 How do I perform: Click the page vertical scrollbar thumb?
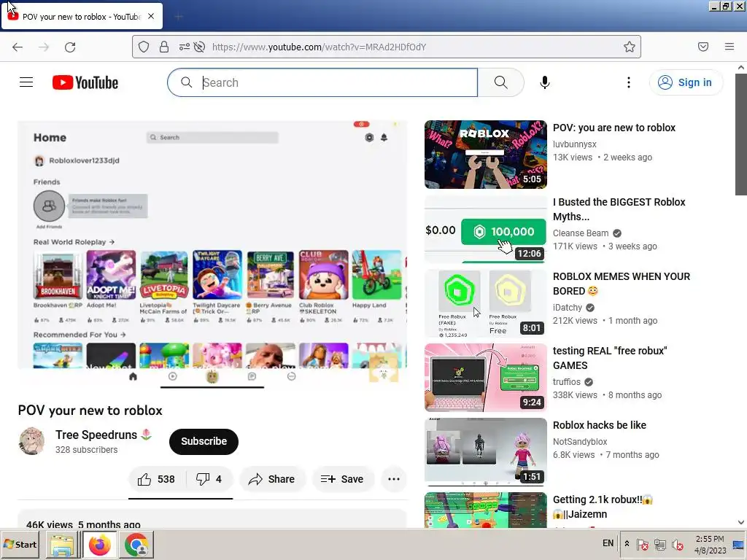(x=741, y=134)
